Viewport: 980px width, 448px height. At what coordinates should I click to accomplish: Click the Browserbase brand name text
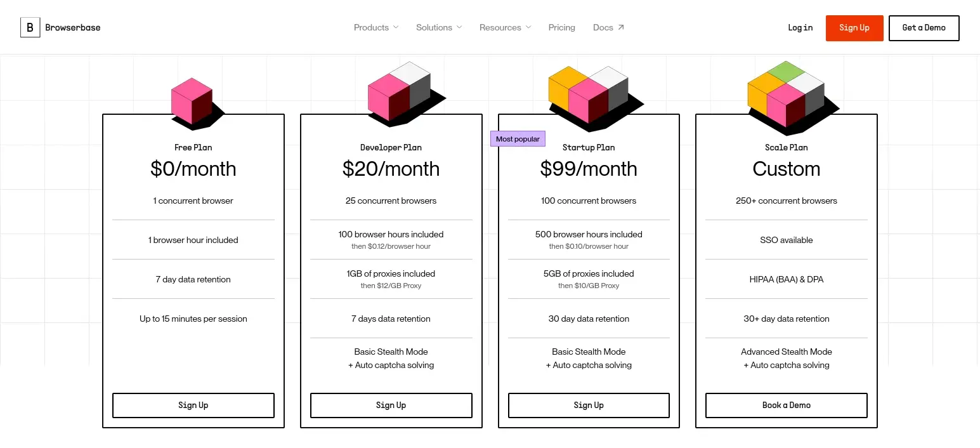73,28
